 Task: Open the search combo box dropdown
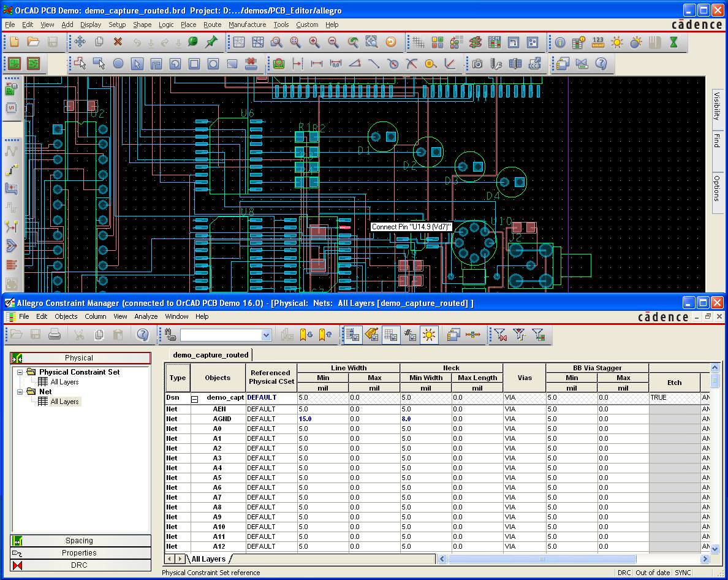266,335
